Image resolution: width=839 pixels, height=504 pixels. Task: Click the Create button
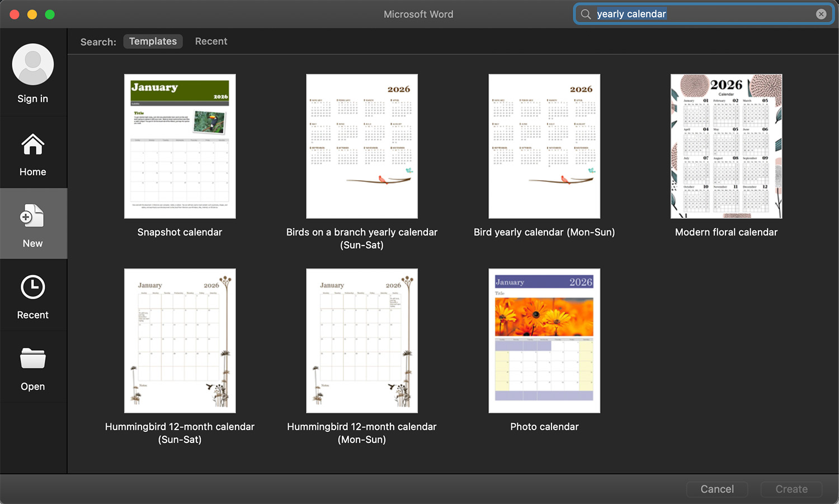click(x=791, y=489)
